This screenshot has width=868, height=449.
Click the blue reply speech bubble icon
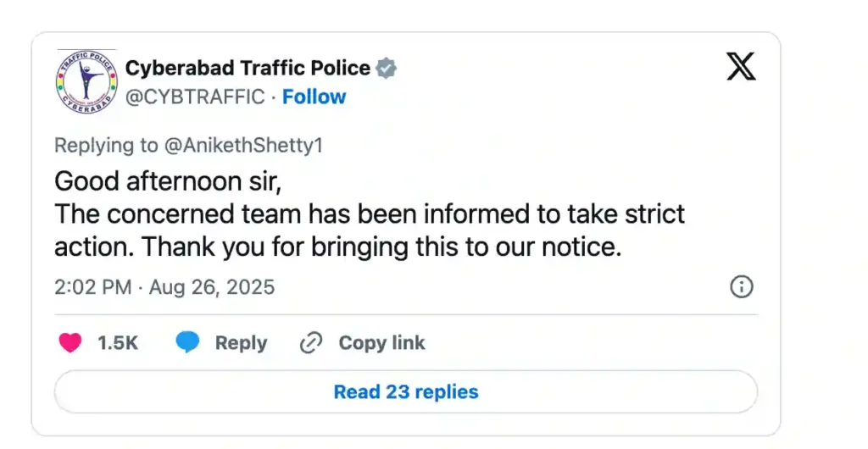coord(187,343)
